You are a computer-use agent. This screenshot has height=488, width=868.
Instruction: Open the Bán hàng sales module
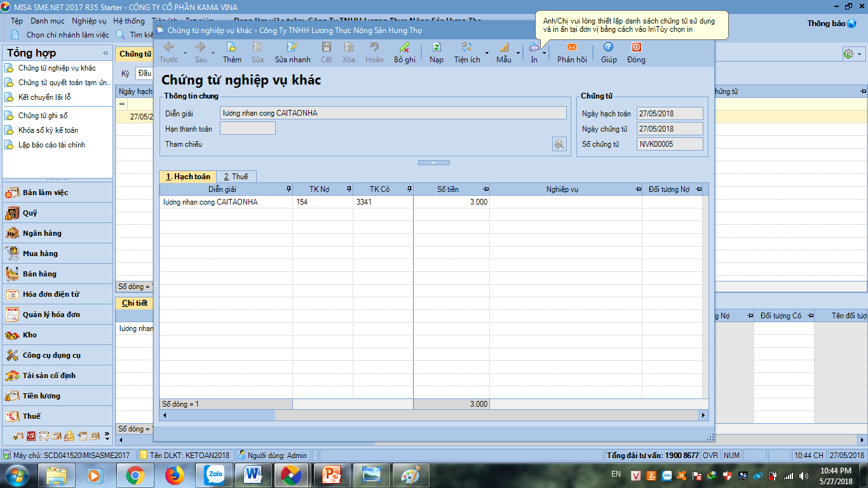pos(58,274)
